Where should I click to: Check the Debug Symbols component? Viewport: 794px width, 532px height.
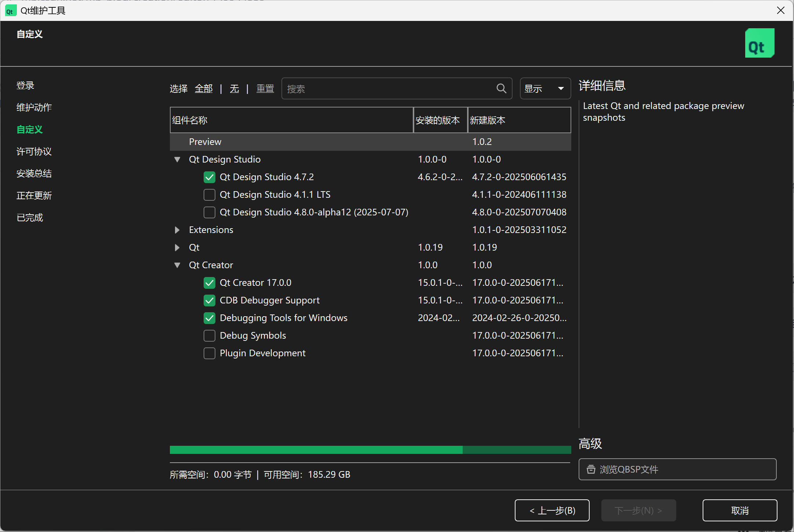point(209,336)
